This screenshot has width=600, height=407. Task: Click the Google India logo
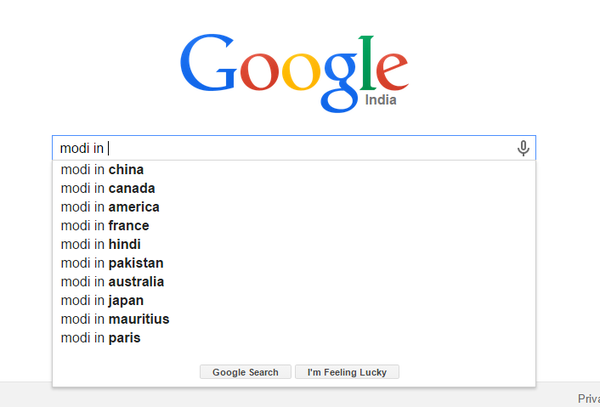[x=294, y=73]
